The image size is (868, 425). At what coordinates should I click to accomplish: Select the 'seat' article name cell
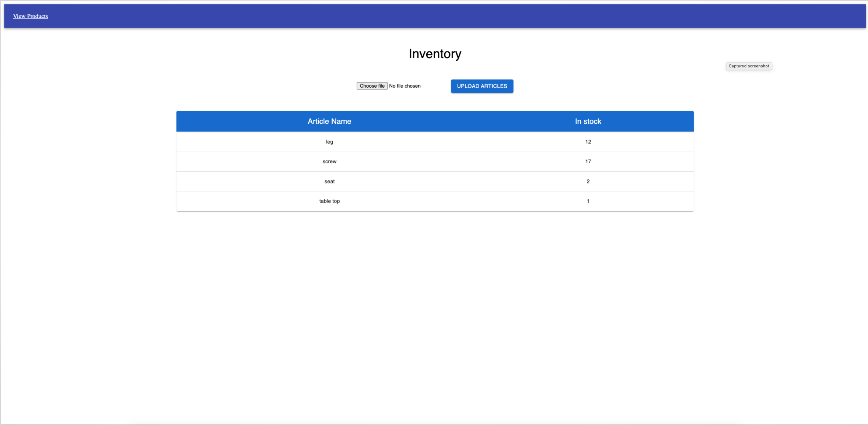pyautogui.click(x=329, y=182)
